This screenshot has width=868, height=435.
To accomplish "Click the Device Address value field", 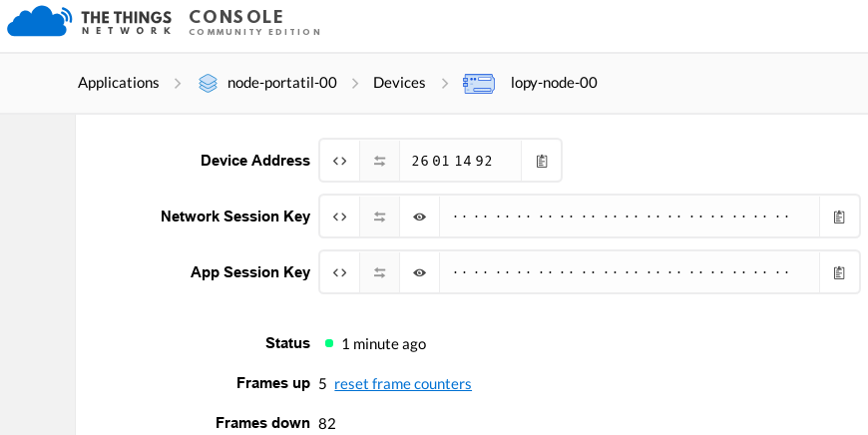I will point(461,161).
